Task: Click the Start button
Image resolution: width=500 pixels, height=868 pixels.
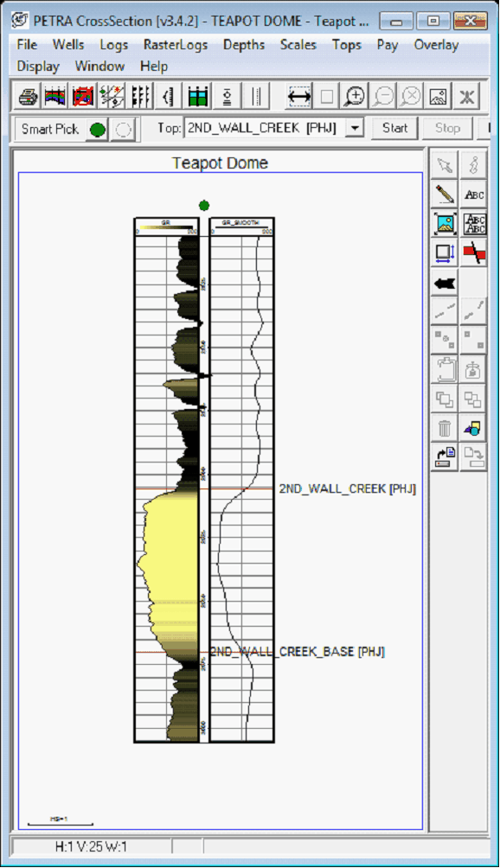Action: click(394, 129)
